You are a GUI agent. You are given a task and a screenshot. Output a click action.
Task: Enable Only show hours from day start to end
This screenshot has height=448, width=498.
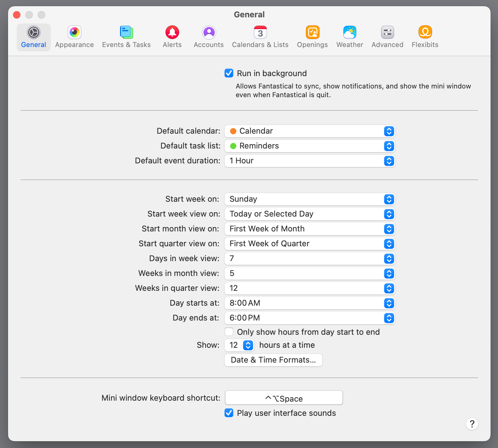coord(229,332)
